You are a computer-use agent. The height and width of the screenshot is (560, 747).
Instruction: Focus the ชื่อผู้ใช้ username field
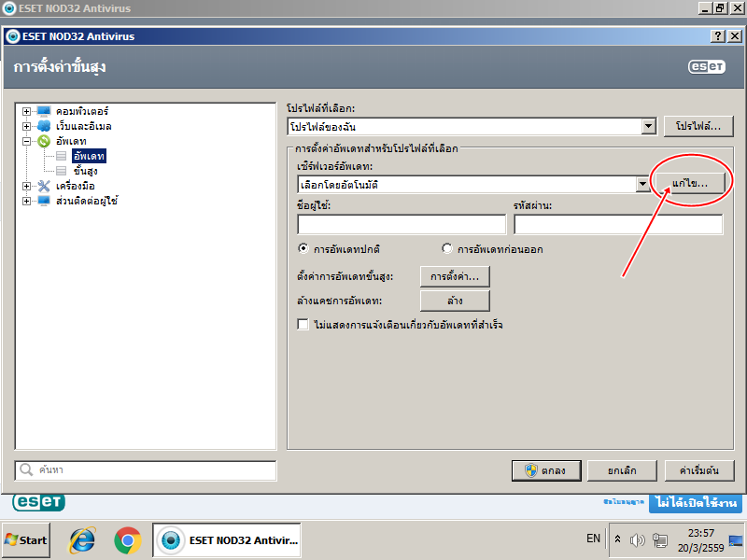click(402, 224)
